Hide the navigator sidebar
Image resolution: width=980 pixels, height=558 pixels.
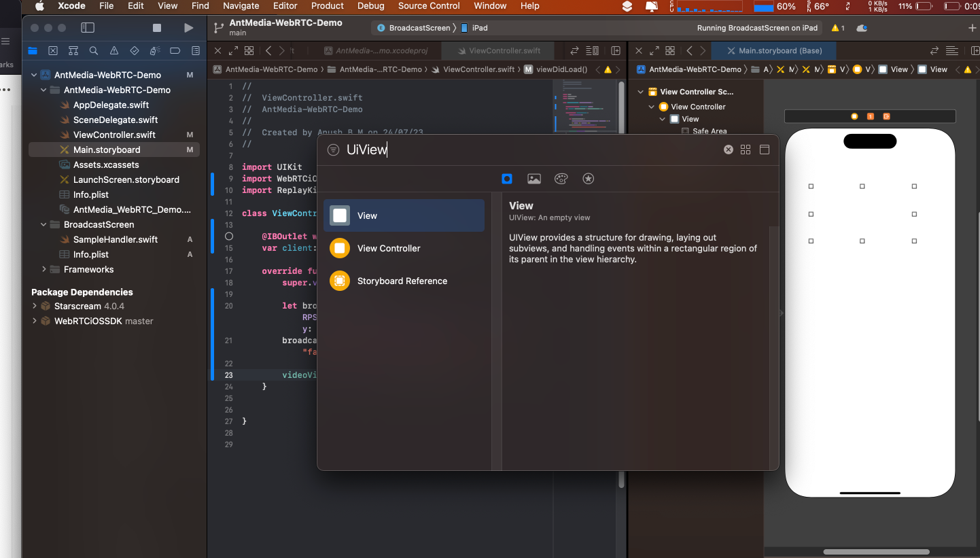[88, 28]
